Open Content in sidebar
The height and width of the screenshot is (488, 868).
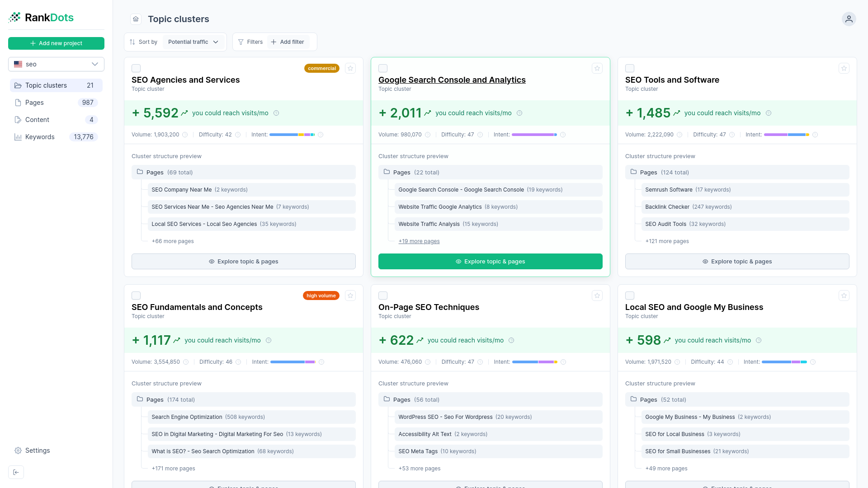56,120
